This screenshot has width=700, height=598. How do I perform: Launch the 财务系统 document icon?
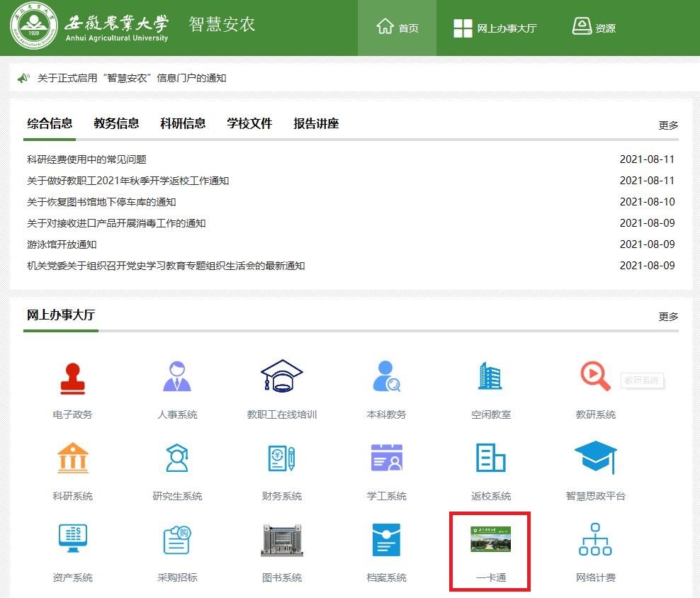[x=281, y=458]
